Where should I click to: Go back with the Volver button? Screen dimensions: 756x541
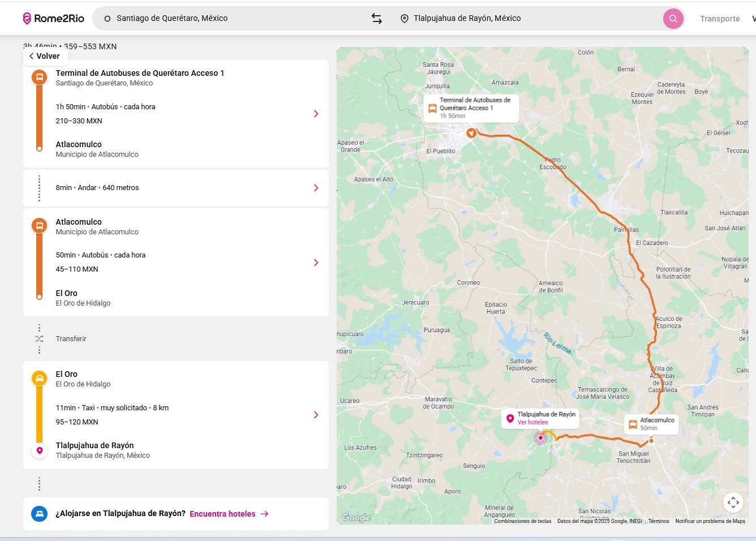pyautogui.click(x=45, y=56)
